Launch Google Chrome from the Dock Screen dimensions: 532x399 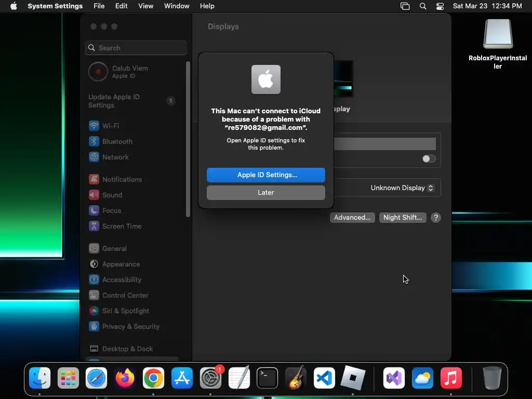click(x=153, y=378)
